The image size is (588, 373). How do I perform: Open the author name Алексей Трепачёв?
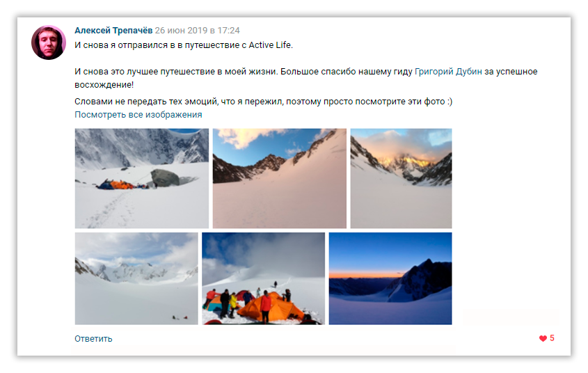[113, 31]
